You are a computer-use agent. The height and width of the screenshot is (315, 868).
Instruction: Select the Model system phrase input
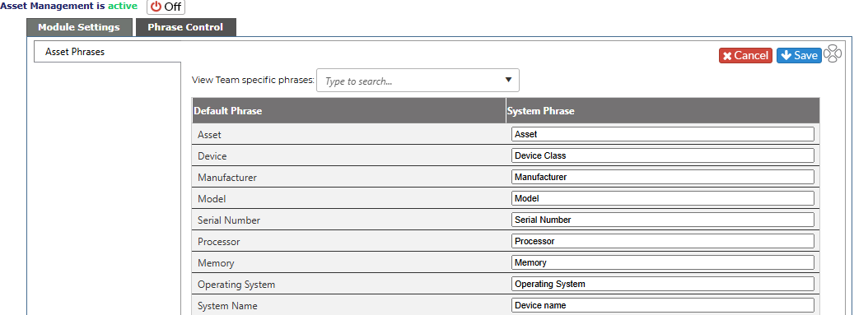(663, 198)
